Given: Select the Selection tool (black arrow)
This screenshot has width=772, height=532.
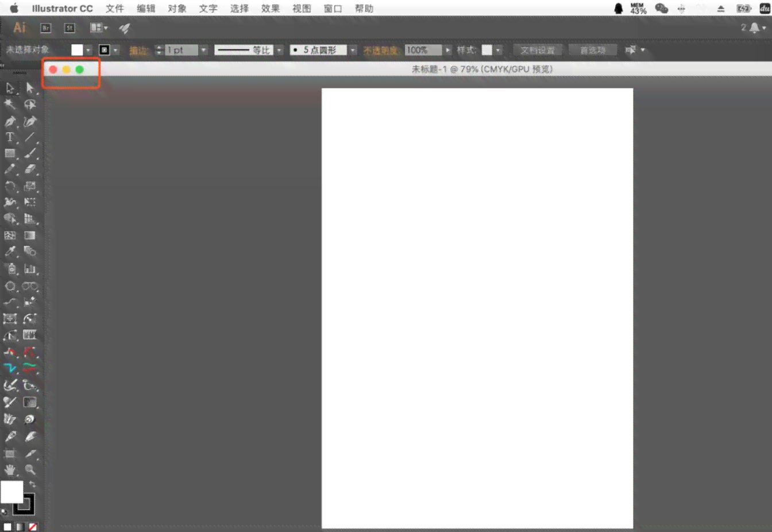Looking at the screenshot, I should (x=10, y=88).
